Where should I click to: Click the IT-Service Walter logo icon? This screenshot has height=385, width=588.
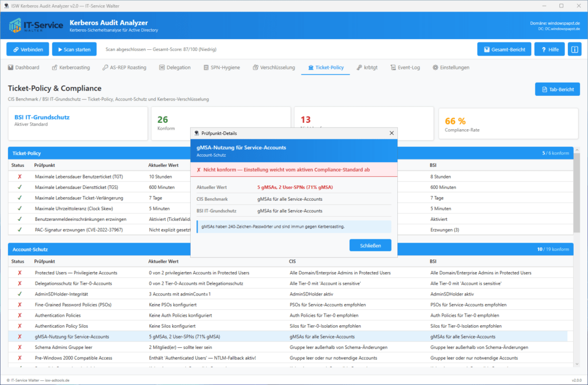tap(15, 25)
